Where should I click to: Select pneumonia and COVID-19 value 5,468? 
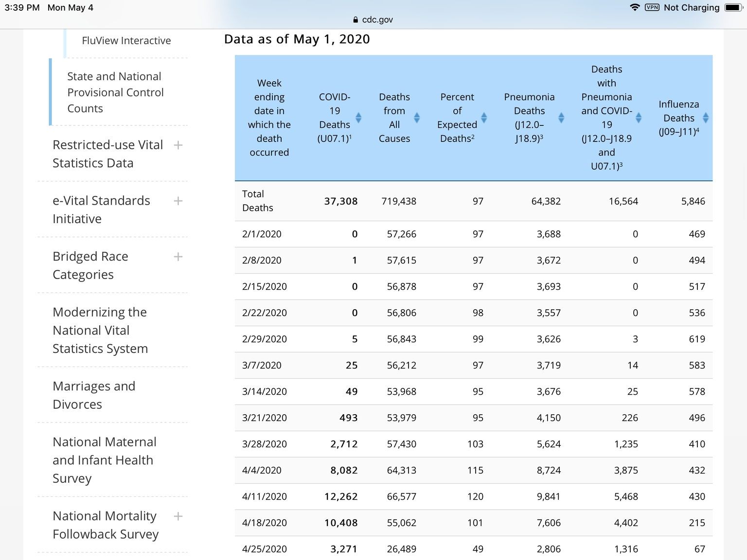(626, 497)
